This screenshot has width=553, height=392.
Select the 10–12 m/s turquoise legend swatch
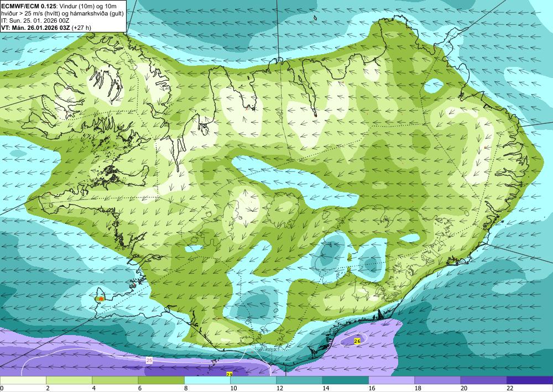[253, 380]
